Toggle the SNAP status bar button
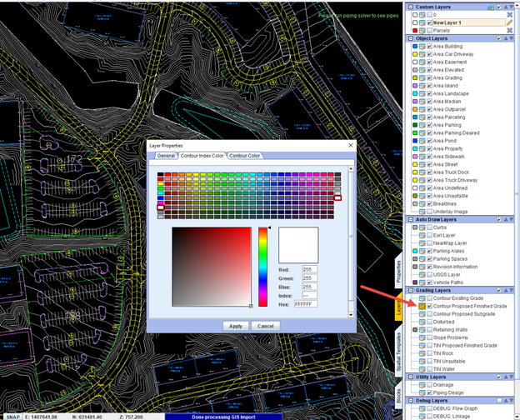Image resolution: width=520 pixels, height=420 pixels. pos(13,417)
